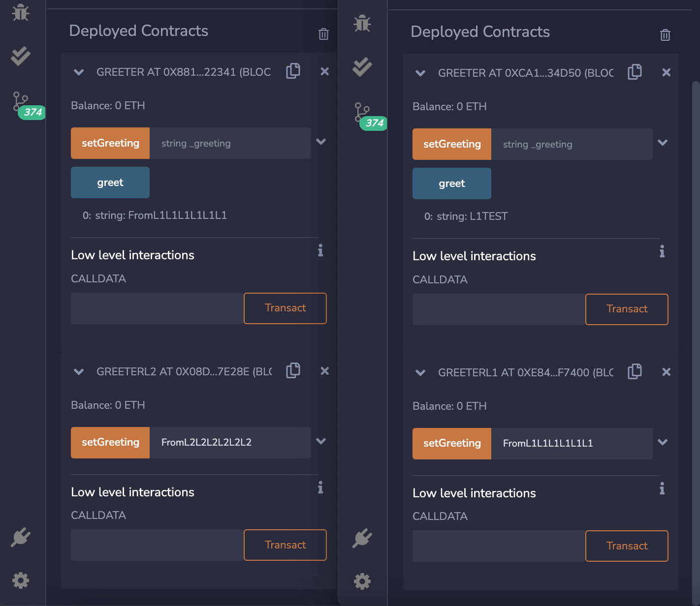The height and width of the screenshot is (606, 700).
Task: Remove GREETERL2 AT 0X08D...7E28E contract
Action: pyautogui.click(x=325, y=371)
